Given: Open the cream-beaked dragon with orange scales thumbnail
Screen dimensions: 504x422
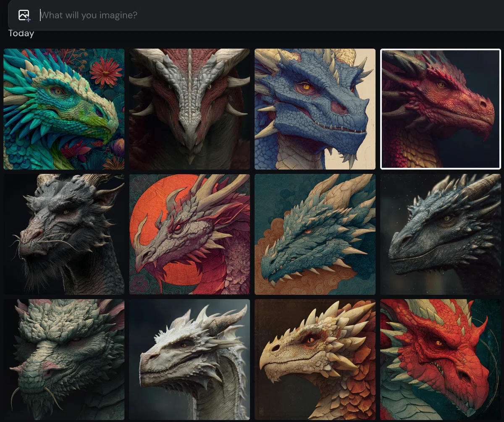Looking at the screenshot, I should click(315, 359).
